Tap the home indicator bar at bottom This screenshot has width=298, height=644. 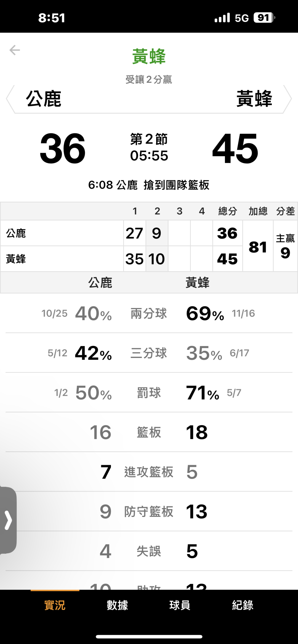tap(149, 637)
